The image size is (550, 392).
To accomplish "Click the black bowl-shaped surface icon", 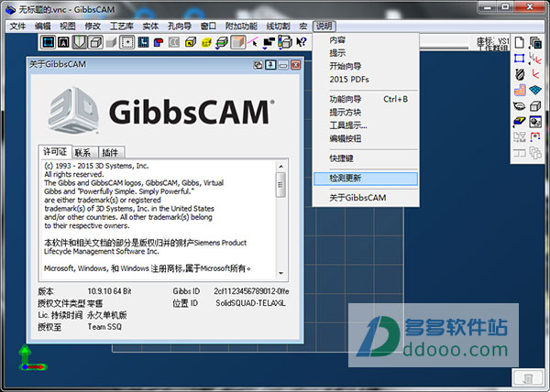I will pos(520,106).
